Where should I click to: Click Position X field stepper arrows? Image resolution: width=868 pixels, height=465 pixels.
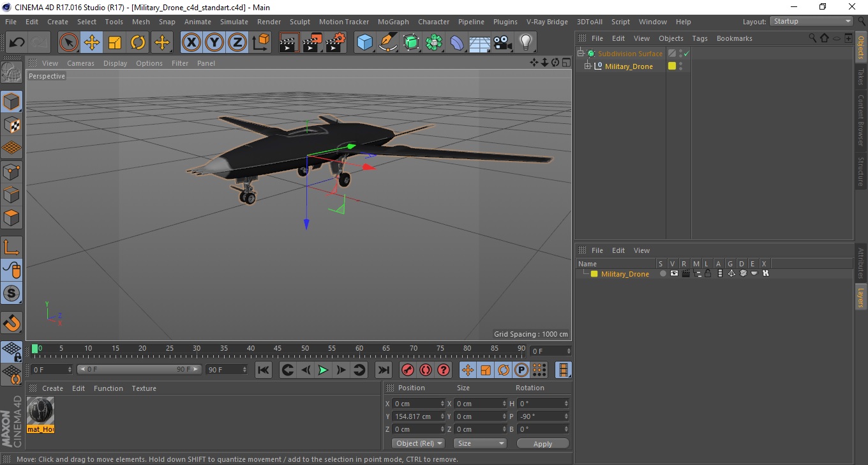(x=442, y=404)
